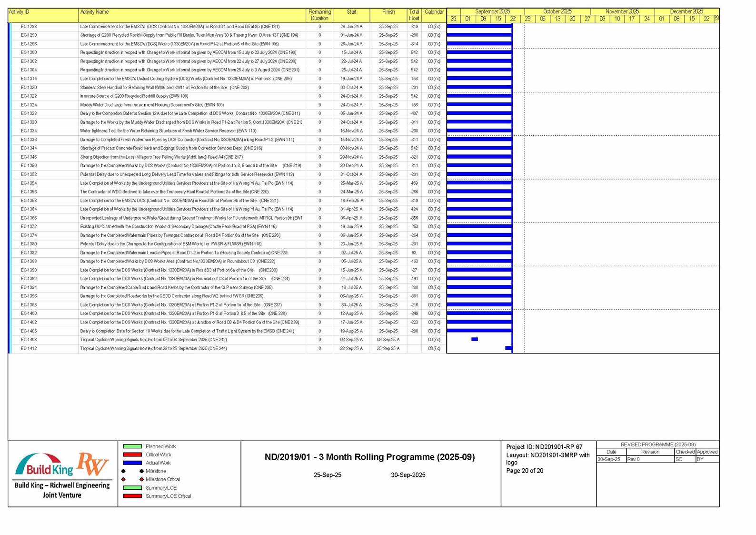Image resolution: width=756 pixels, height=535 pixels.
Task: Click the Total Float column header
Action: click(414, 15)
